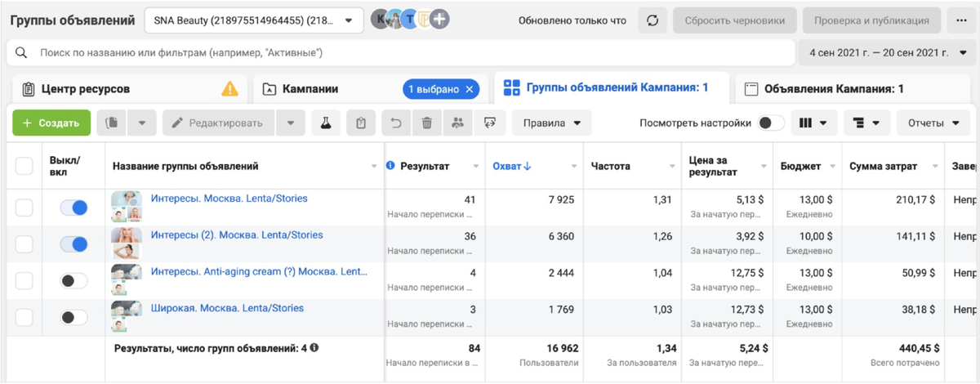The height and width of the screenshot is (384, 980).
Task: Open Результат column menu arrow
Action: tap(475, 167)
